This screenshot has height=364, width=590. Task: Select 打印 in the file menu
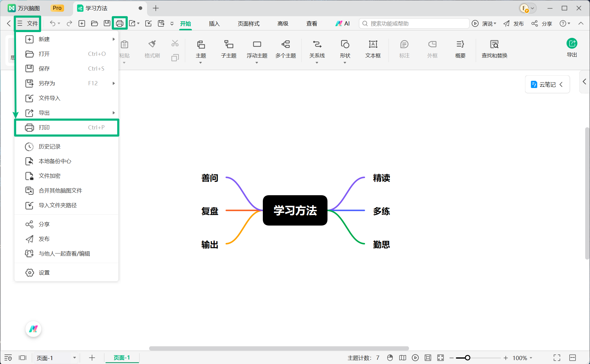(x=67, y=127)
